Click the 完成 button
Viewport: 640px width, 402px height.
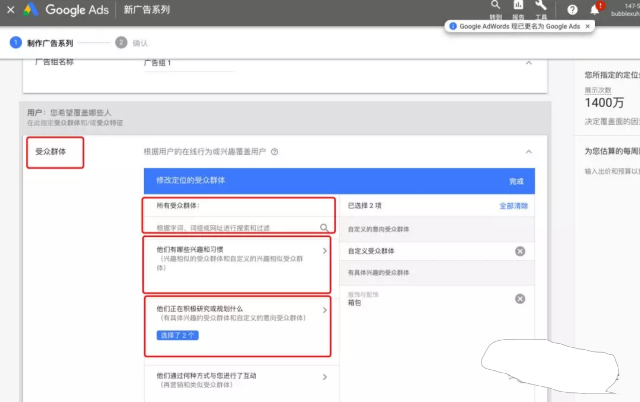515,182
